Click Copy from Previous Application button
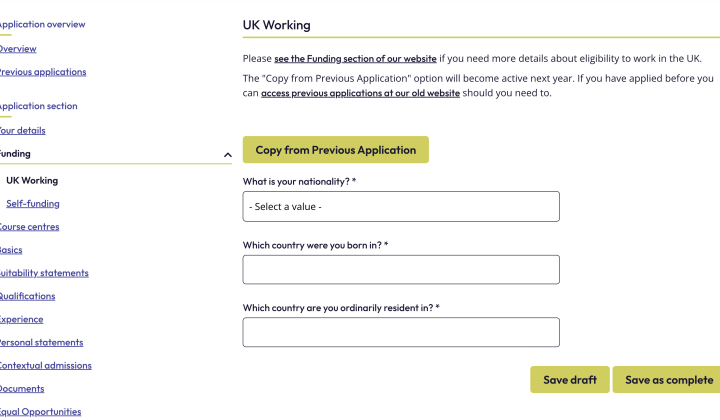The height and width of the screenshot is (420, 720). (336, 150)
